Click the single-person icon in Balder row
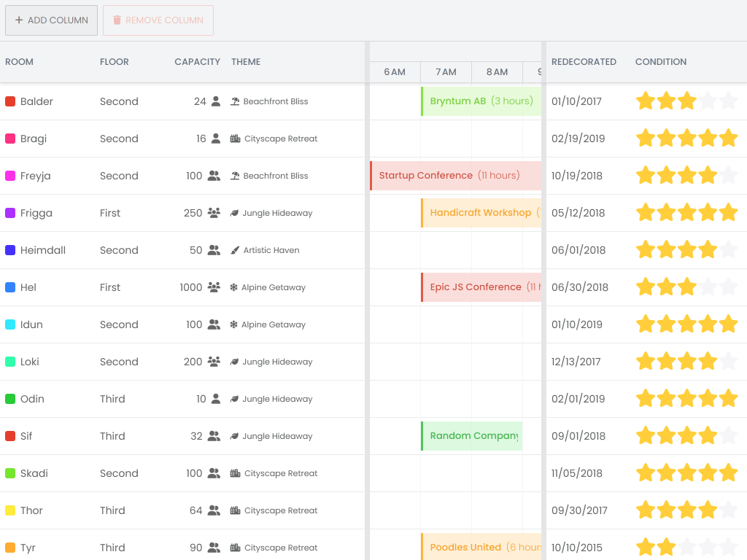Viewport: 747px width, 560px height. pos(216,101)
